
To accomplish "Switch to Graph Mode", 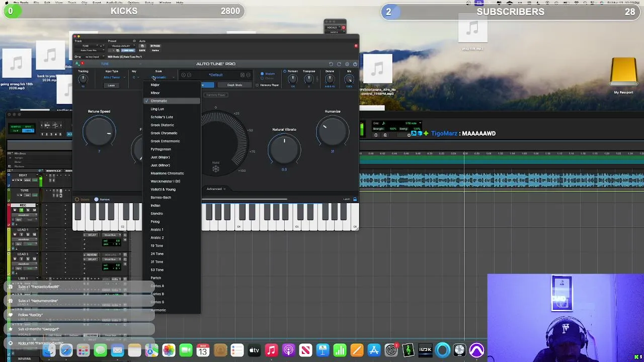I will pyautogui.click(x=234, y=85).
